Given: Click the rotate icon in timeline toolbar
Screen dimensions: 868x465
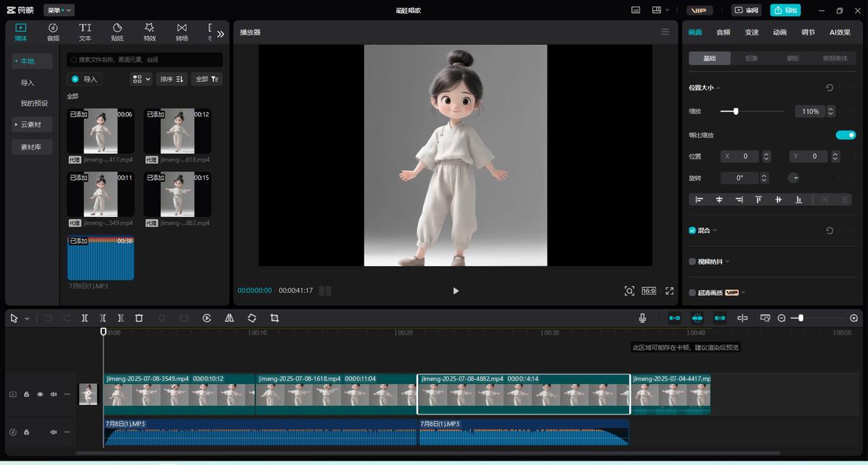Looking at the screenshot, I should click(252, 318).
